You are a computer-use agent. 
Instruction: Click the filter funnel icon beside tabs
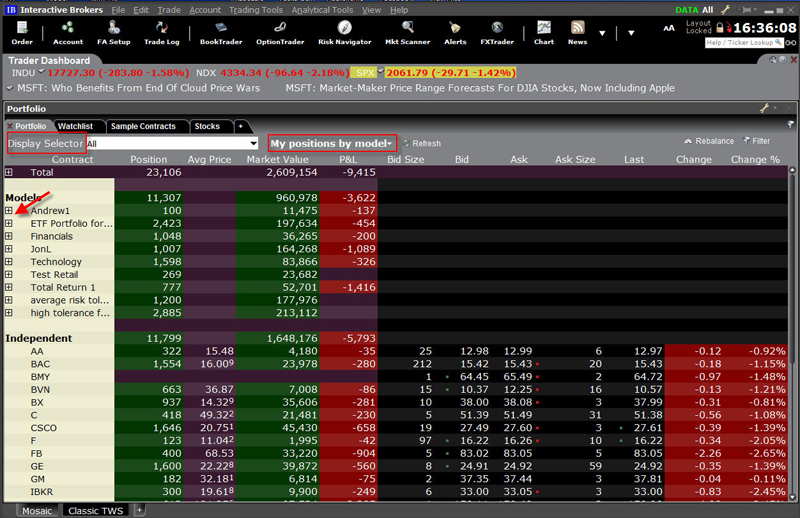790,125
